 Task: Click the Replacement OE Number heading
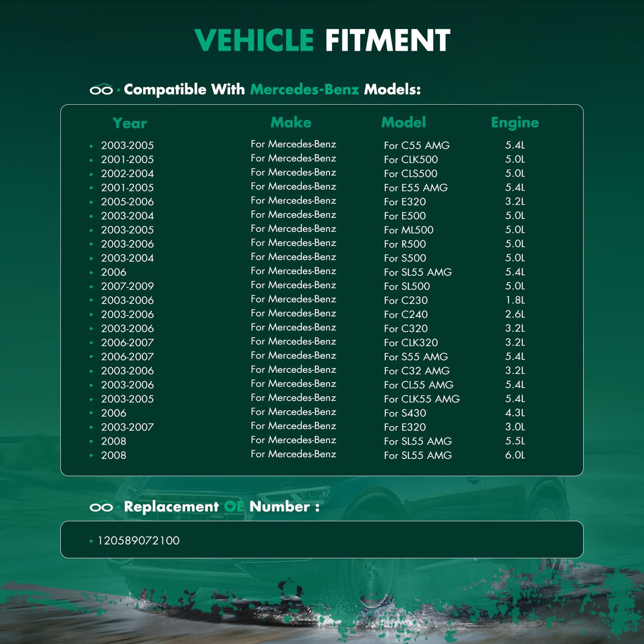click(222, 507)
